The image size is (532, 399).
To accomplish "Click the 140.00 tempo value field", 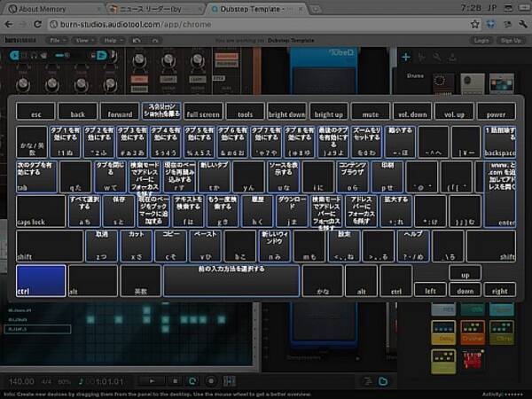I will pos(21,381).
